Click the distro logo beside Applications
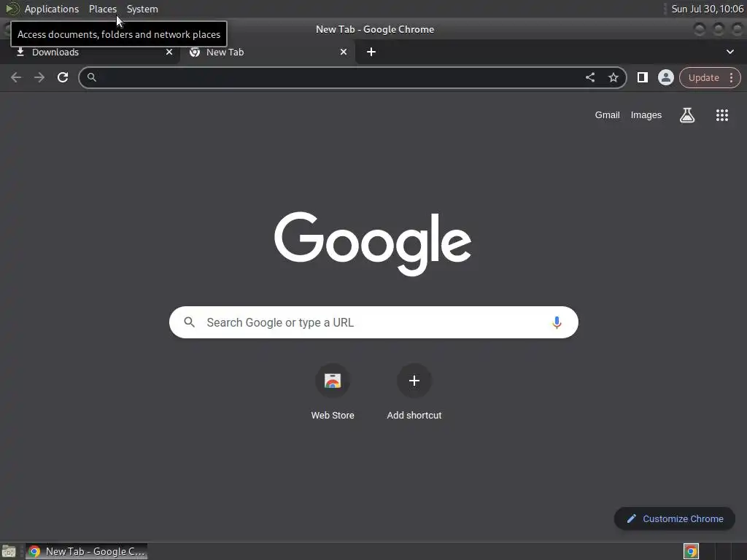Image resolution: width=747 pixels, height=560 pixels. click(x=12, y=9)
